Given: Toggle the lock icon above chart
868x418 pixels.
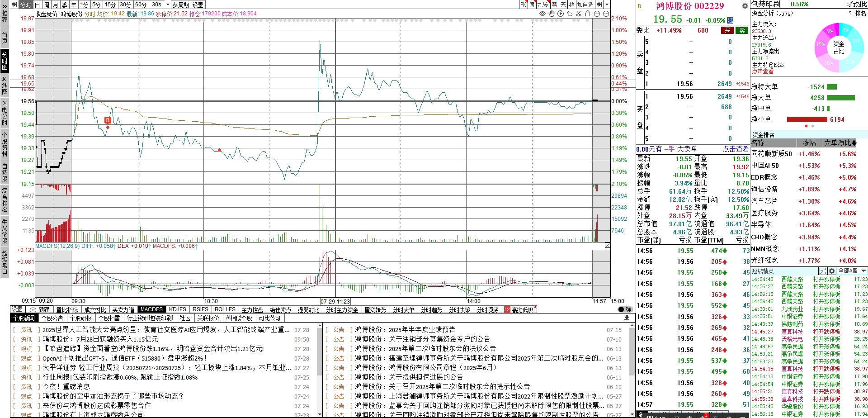Looking at the screenshot, I should click(588, 14).
